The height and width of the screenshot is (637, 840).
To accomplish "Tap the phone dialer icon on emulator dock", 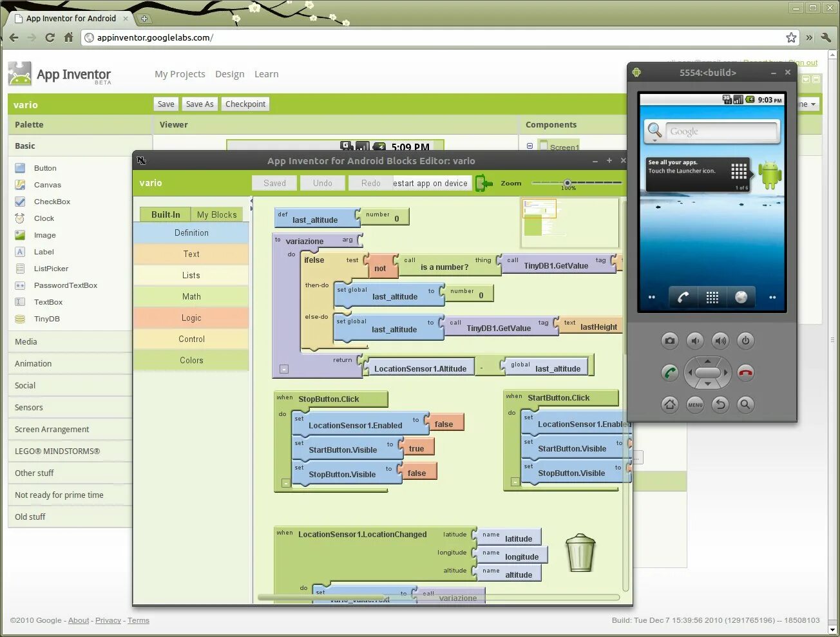I will pos(683,297).
